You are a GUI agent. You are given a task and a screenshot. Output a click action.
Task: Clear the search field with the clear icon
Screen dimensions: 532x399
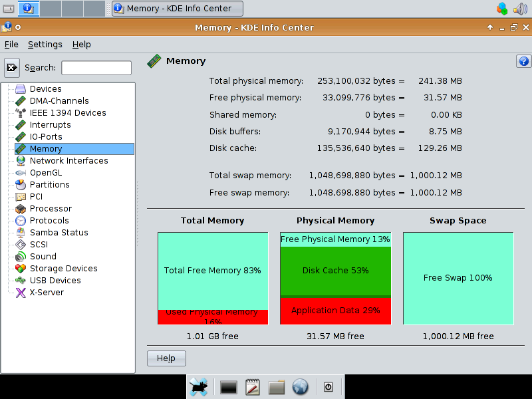point(12,68)
